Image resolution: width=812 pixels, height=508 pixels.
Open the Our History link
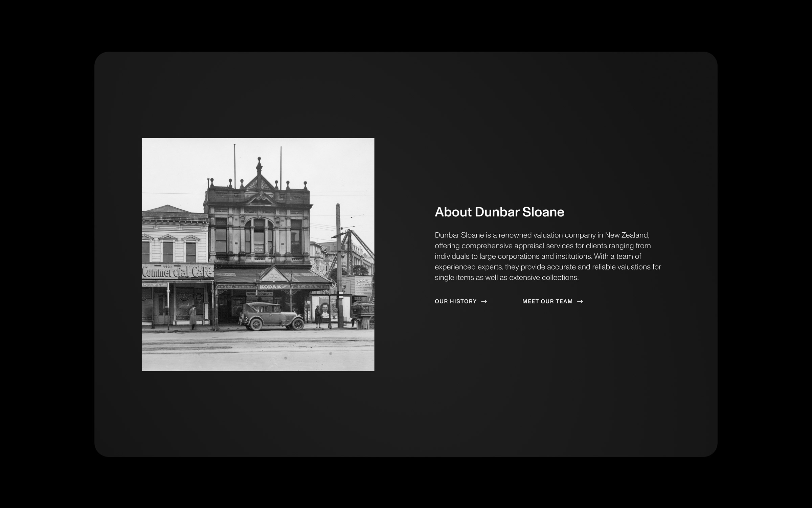[455, 301]
